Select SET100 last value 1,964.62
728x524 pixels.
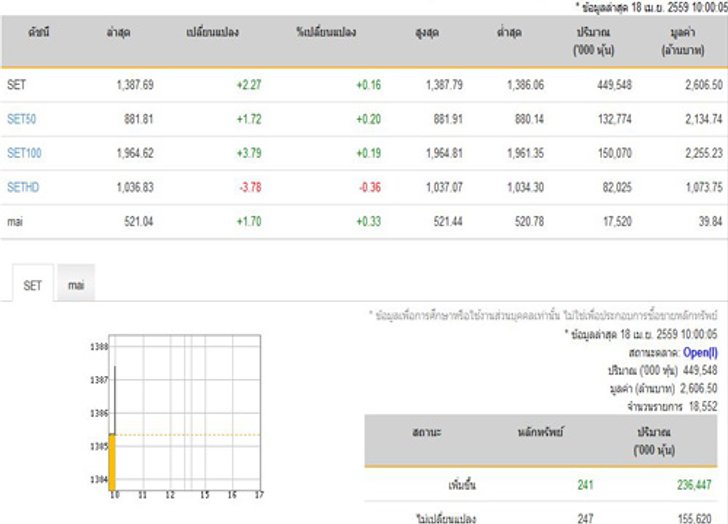[135, 153]
